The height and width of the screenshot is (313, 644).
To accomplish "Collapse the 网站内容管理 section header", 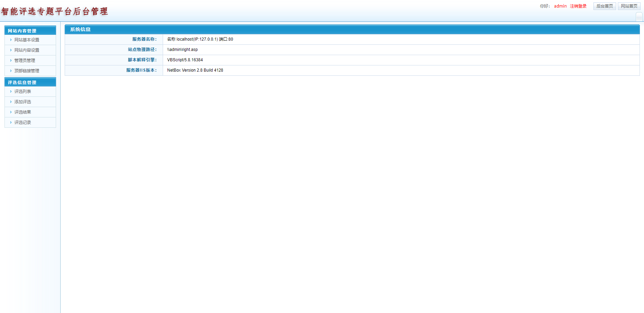I will click(x=30, y=31).
